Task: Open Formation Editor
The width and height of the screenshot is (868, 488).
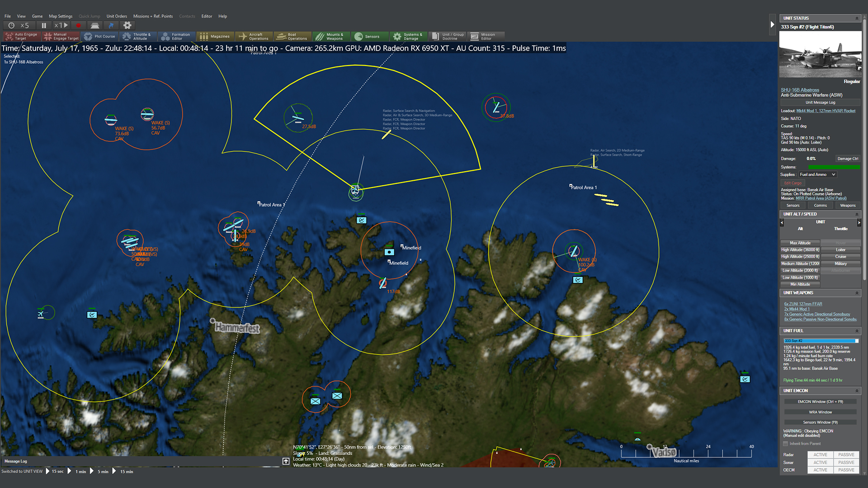Action: [x=177, y=37]
